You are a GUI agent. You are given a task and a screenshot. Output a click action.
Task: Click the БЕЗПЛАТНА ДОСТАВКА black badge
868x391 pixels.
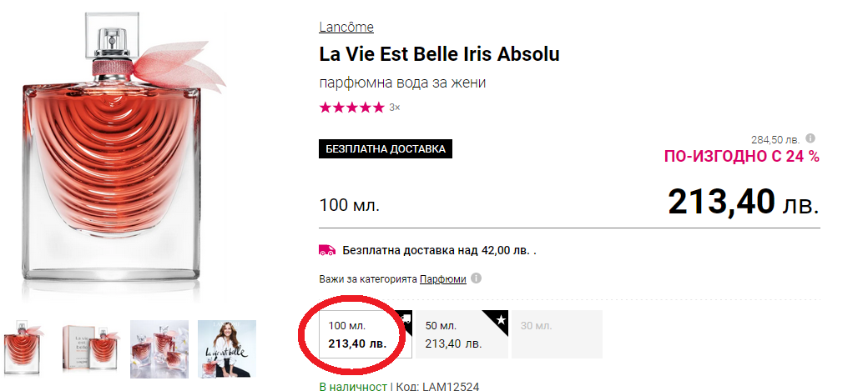pos(385,149)
